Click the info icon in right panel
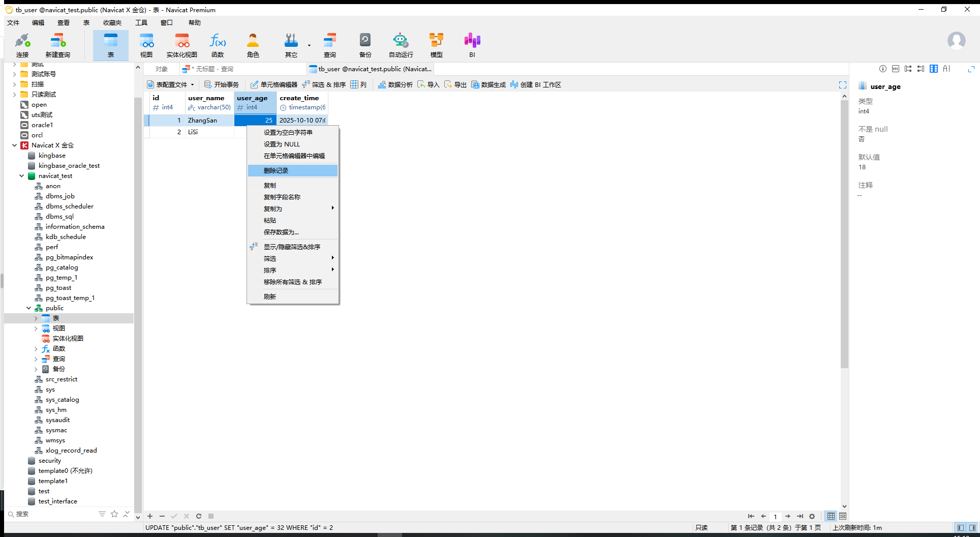 click(x=883, y=69)
